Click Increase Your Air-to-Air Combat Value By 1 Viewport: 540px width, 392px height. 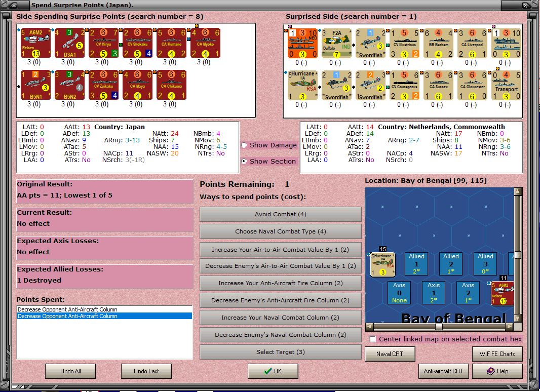[x=280, y=250]
